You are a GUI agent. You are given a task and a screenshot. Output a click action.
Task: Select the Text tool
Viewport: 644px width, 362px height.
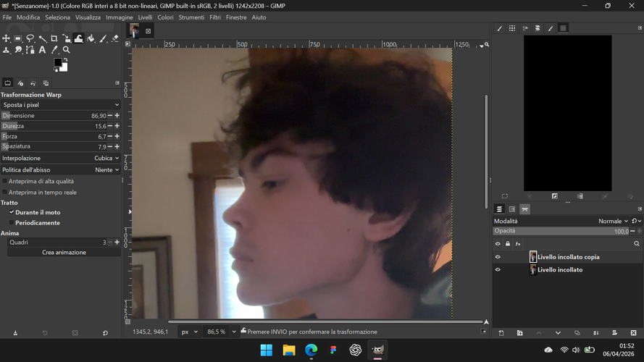click(x=42, y=50)
